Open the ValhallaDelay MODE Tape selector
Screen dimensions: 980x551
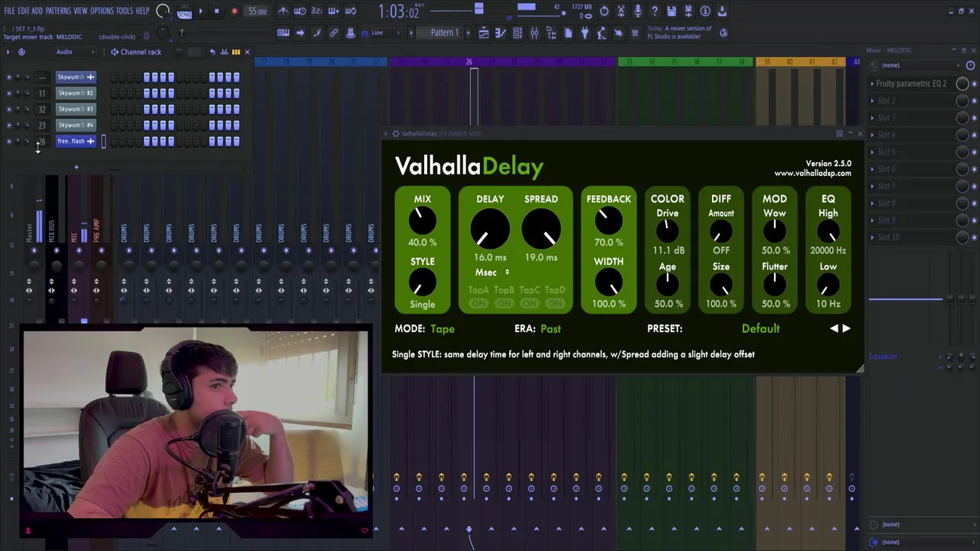click(x=443, y=329)
